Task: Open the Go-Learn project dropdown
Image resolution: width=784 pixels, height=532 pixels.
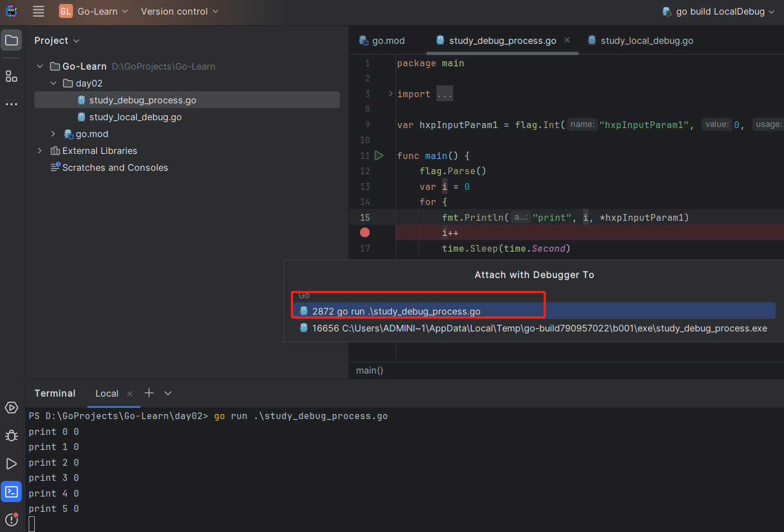Action: (x=94, y=11)
